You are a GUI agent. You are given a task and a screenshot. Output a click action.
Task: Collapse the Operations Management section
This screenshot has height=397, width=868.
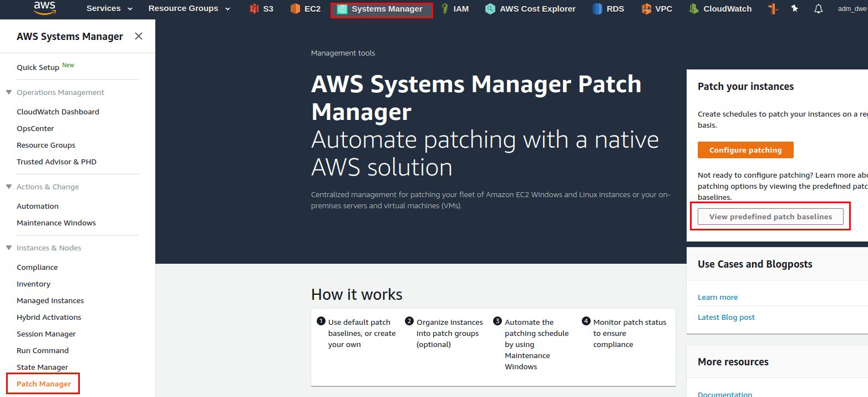click(9, 92)
